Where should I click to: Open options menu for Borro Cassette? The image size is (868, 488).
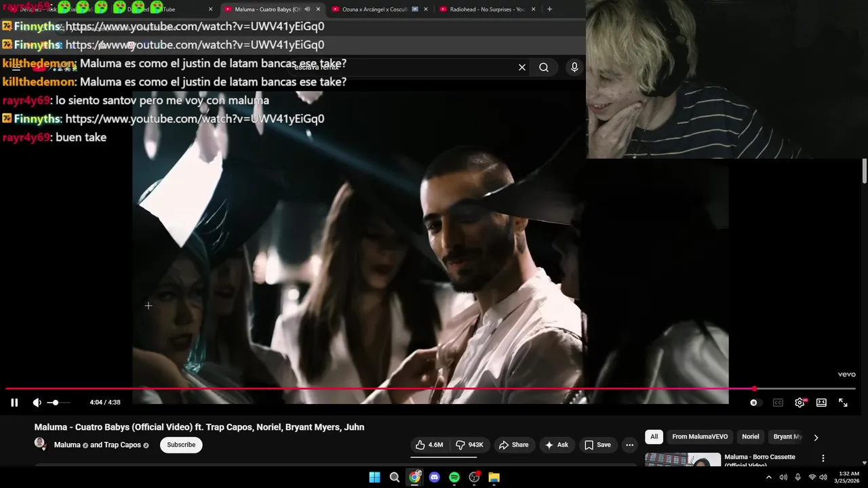click(823, 458)
